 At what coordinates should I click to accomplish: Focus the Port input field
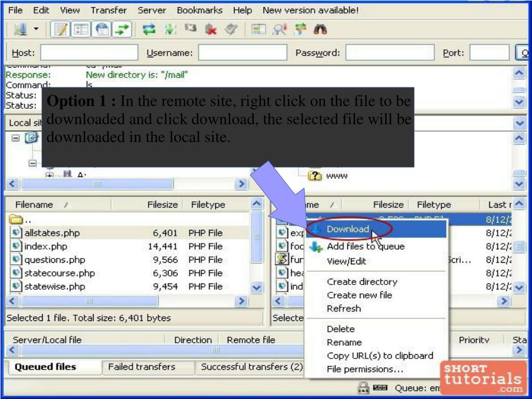[x=489, y=53]
